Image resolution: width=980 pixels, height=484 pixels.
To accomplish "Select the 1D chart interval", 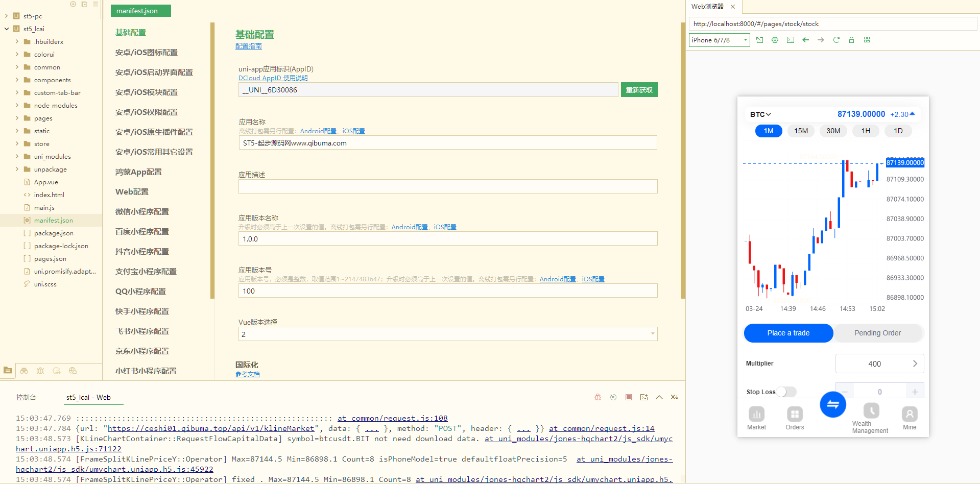I will coord(898,131).
